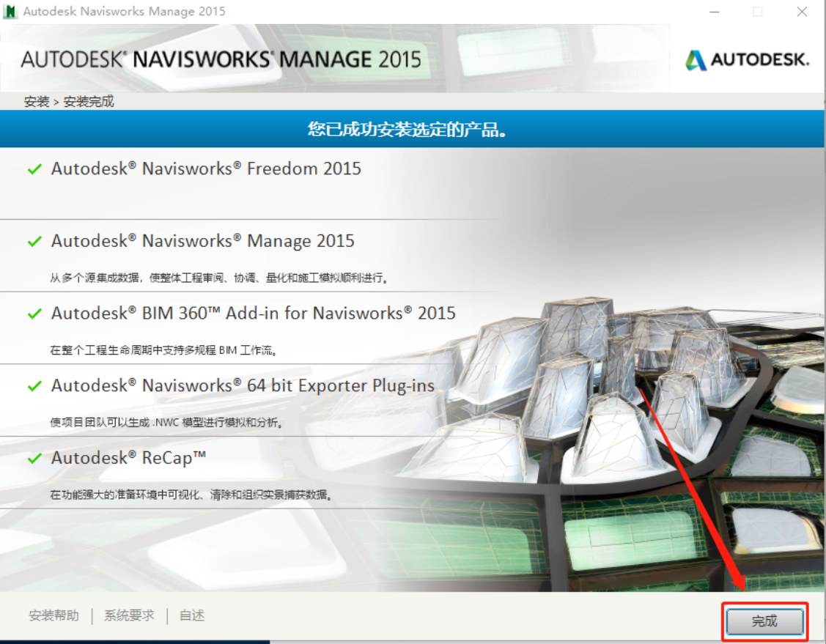Select the Navisworks 64 bit Exporter Plug-ins entry
The image size is (826, 644).
click(x=243, y=385)
